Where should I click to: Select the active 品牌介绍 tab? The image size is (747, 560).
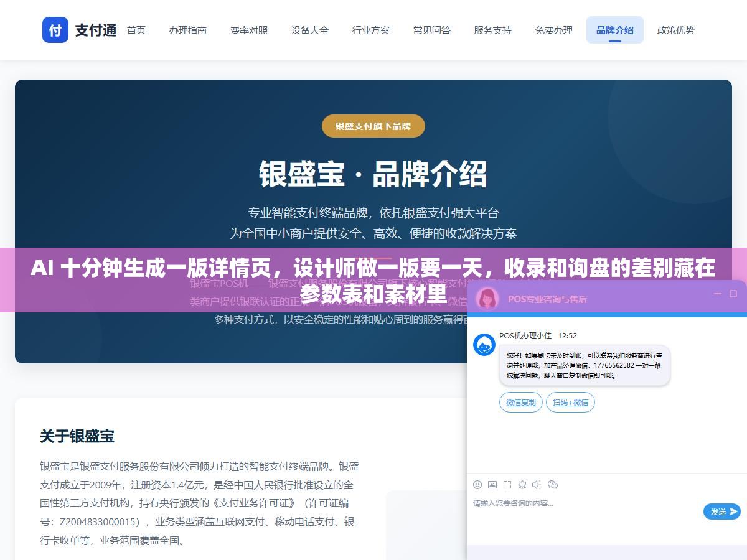coord(614,30)
